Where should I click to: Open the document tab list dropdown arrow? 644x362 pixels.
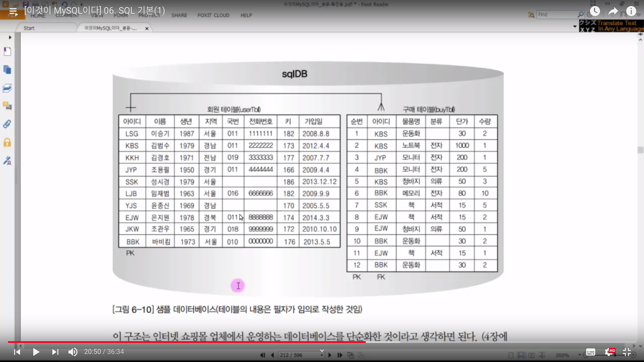pos(575,26)
